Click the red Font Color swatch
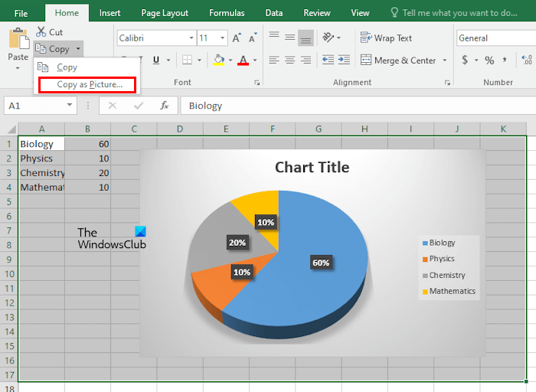The width and height of the screenshot is (536, 392). point(243,60)
